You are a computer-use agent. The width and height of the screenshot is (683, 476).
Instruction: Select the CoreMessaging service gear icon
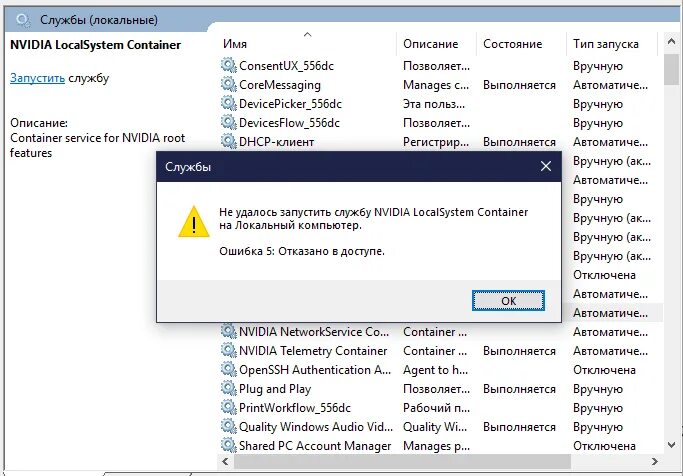228,84
